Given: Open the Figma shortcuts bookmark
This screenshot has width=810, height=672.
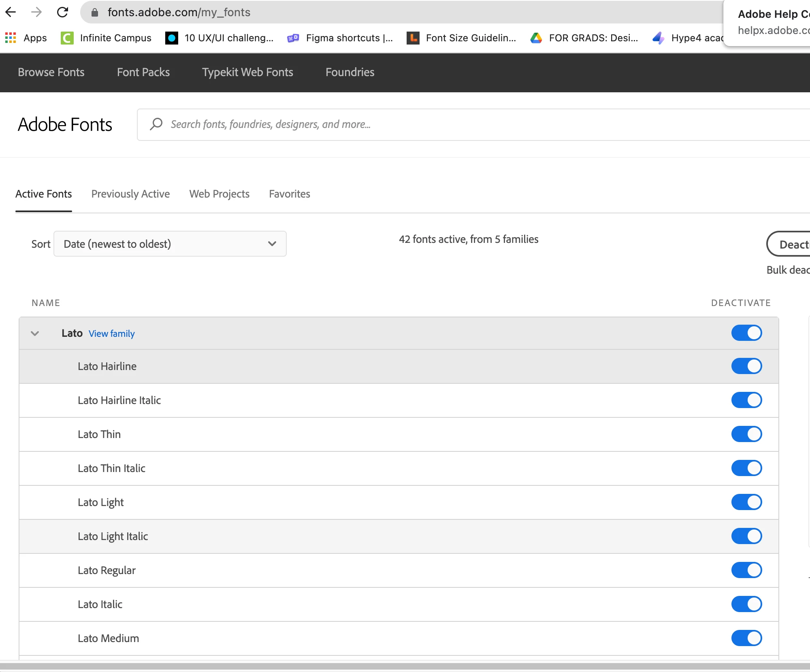Looking at the screenshot, I should [340, 38].
